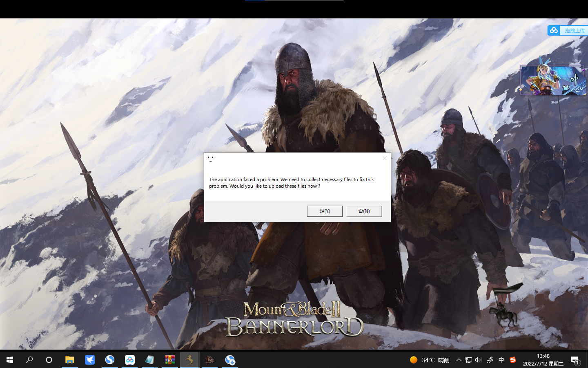Open the blue bird app on taskbar

pos(90,360)
